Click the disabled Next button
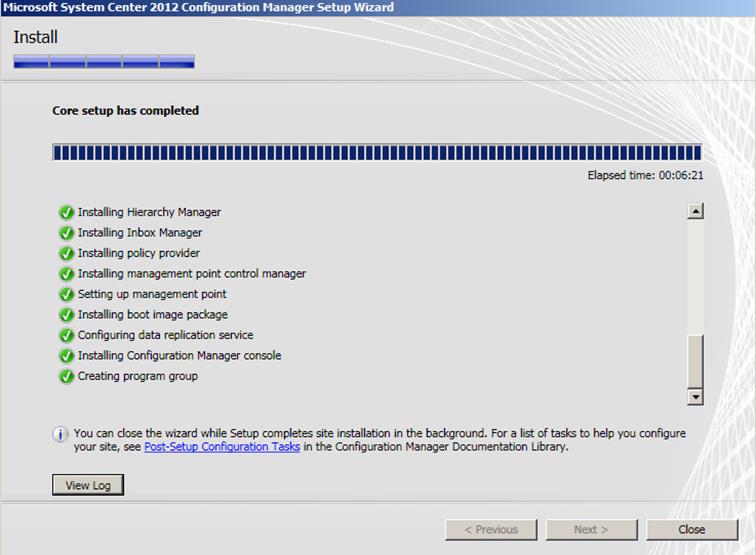Image resolution: width=756 pixels, height=555 pixels. pos(591,529)
